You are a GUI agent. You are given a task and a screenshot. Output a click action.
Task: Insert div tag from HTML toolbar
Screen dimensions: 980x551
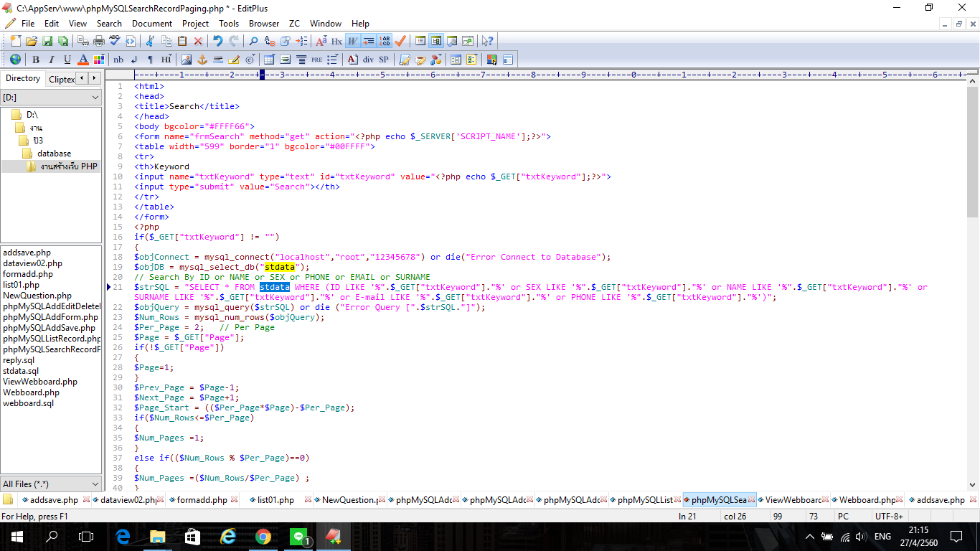(x=368, y=60)
